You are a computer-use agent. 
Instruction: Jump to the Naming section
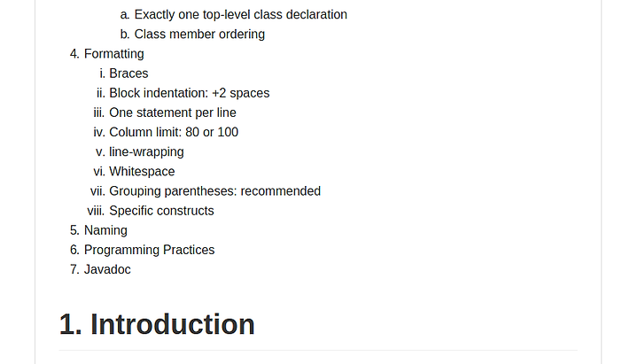point(105,230)
